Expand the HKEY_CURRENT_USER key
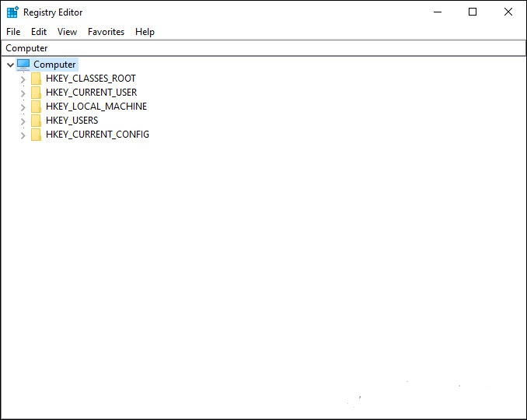This screenshot has width=527, height=420. [x=23, y=93]
